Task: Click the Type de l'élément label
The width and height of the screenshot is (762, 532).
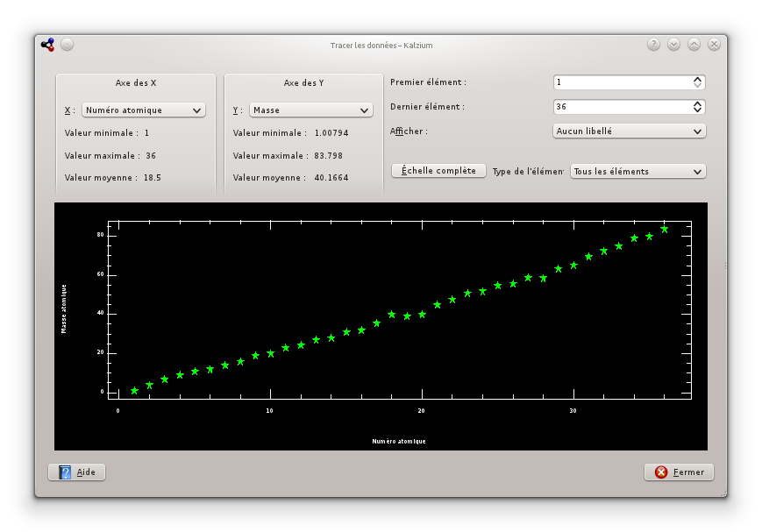Action: 528,172
